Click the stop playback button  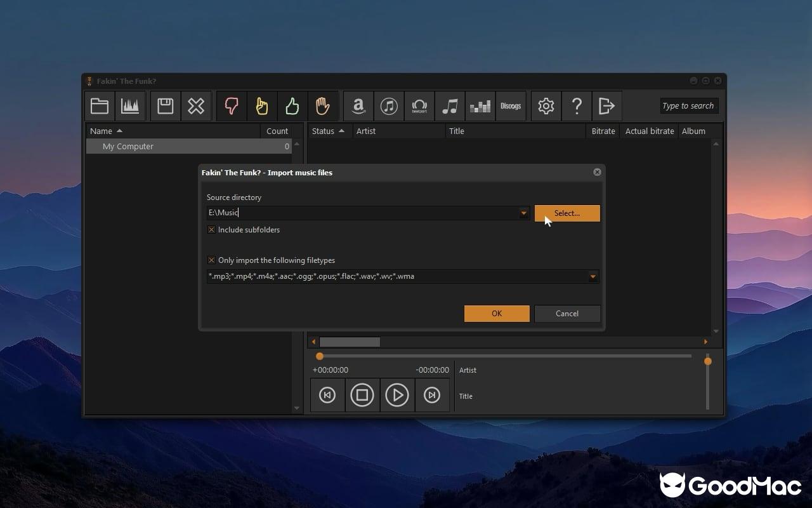(362, 395)
